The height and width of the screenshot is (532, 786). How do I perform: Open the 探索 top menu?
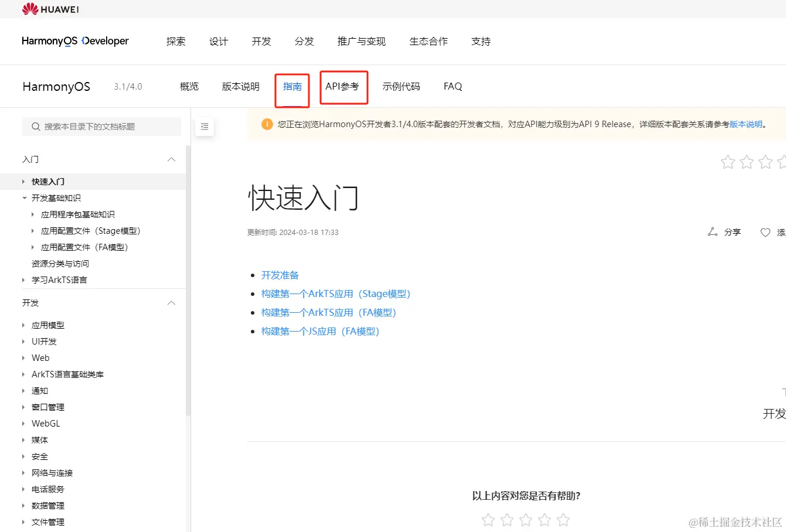tap(176, 41)
